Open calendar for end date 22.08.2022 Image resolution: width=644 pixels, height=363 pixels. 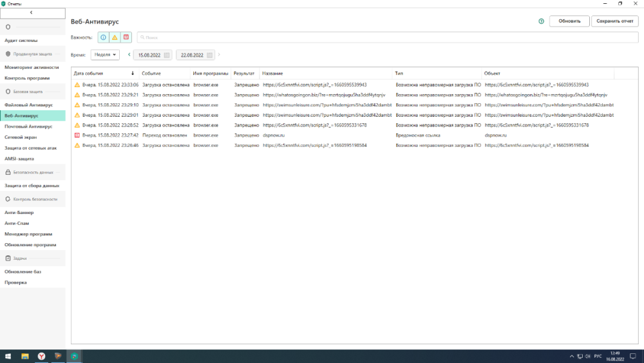pos(209,55)
